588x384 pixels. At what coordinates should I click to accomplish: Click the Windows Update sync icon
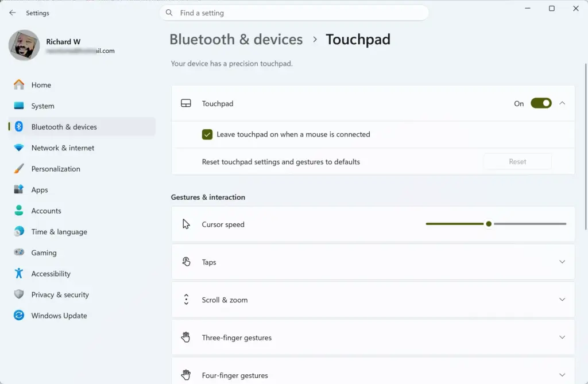pyautogui.click(x=19, y=315)
